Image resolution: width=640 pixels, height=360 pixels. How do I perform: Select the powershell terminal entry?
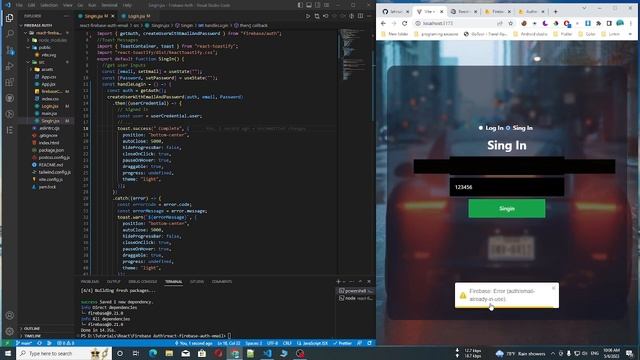[x=355, y=291]
